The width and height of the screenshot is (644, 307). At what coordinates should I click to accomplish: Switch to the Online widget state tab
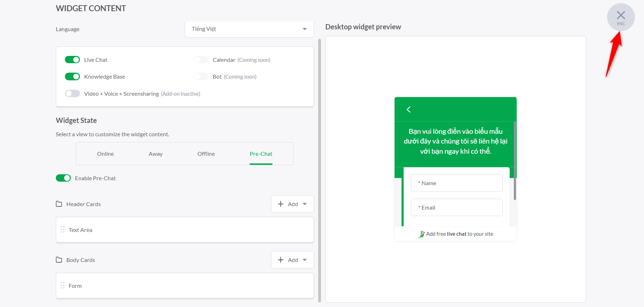click(105, 154)
